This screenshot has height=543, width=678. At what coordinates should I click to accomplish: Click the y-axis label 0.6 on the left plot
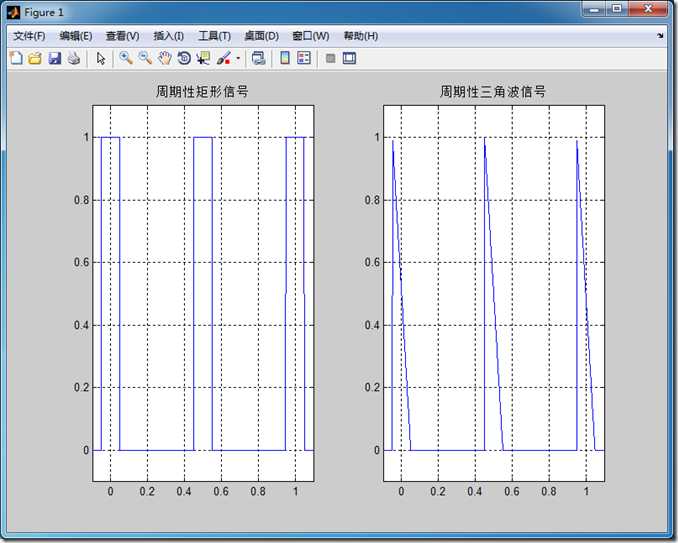pos(82,262)
